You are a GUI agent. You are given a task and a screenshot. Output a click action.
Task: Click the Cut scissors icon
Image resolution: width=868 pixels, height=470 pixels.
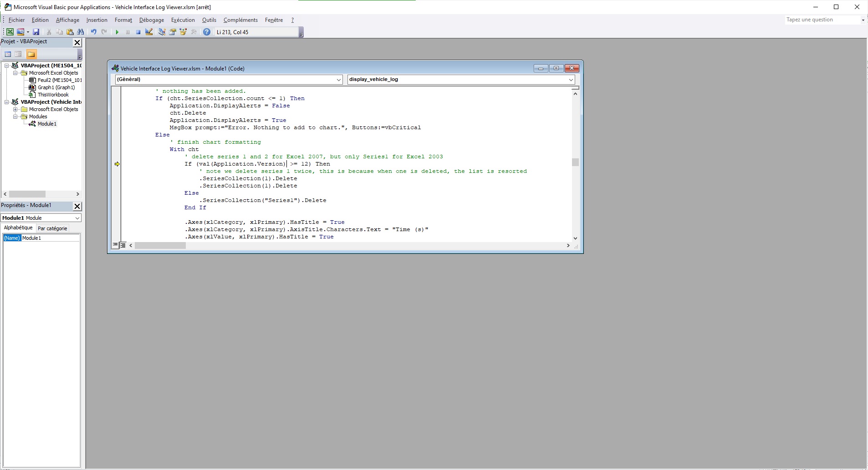tap(49, 32)
